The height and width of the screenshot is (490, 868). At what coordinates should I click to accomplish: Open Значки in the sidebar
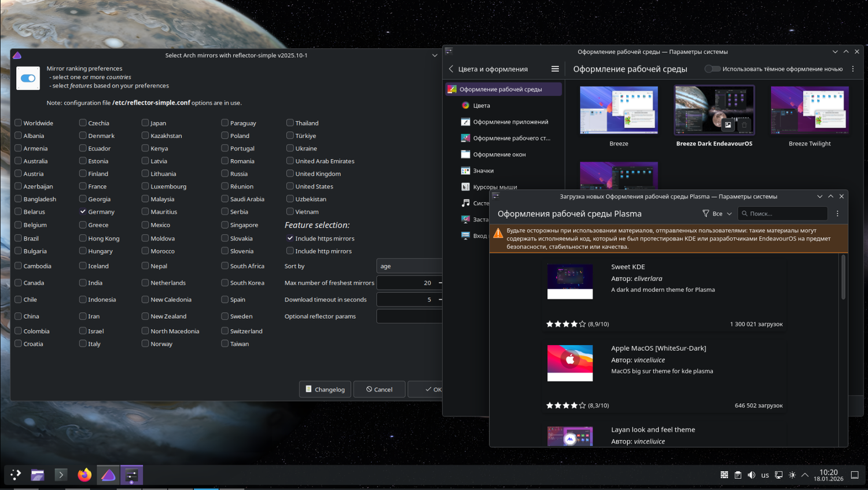pyautogui.click(x=503, y=171)
